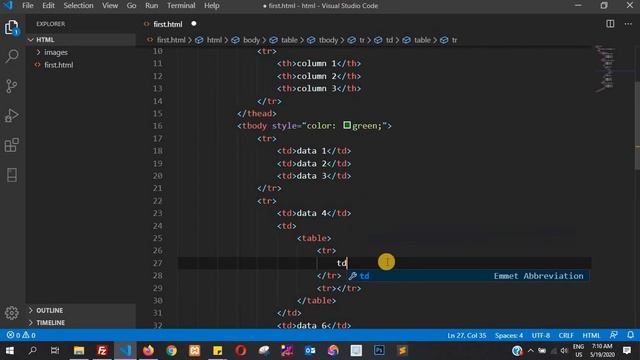The image size is (640, 360).
Task: Expand the TIMELINE panel
Action: pyautogui.click(x=81, y=322)
